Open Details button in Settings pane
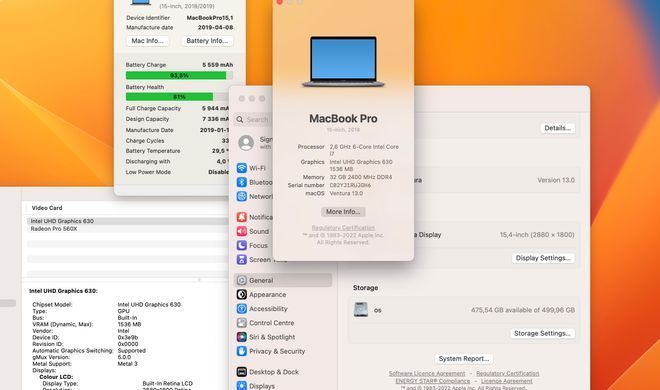Viewport: 660px width, 390px height. (557, 128)
